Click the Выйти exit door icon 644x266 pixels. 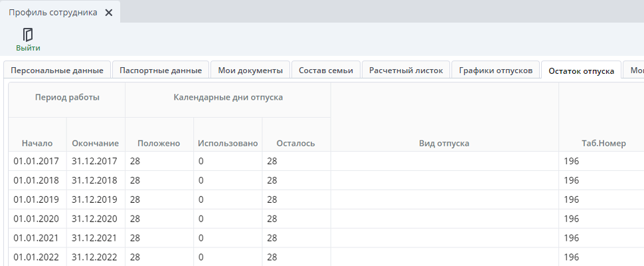coord(28,35)
